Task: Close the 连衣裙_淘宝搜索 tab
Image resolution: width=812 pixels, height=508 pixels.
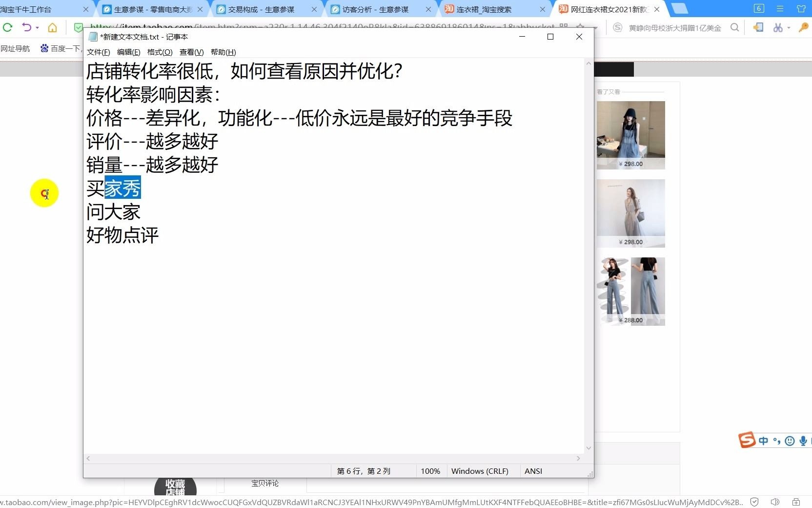Action: (543, 9)
